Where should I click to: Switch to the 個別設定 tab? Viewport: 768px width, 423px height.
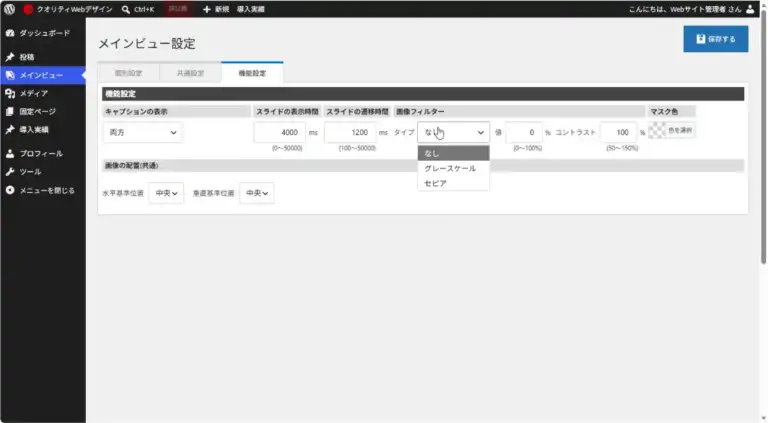point(128,73)
